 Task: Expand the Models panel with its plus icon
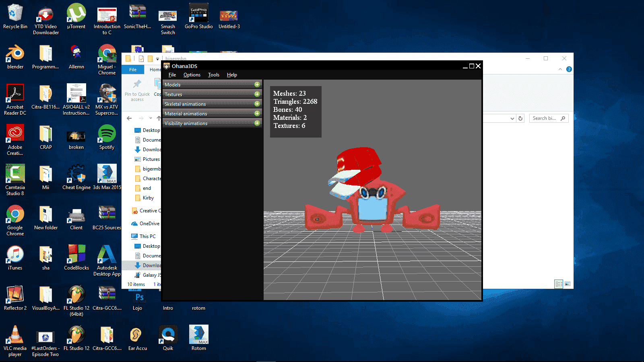[257, 84]
